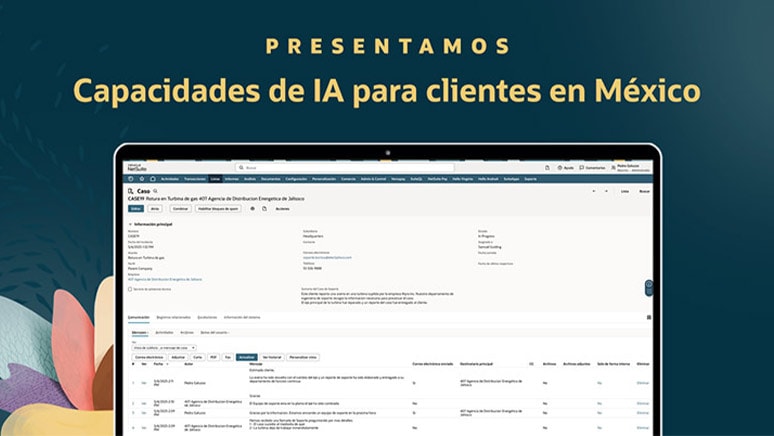Click the Ver historial button

(272, 357)
